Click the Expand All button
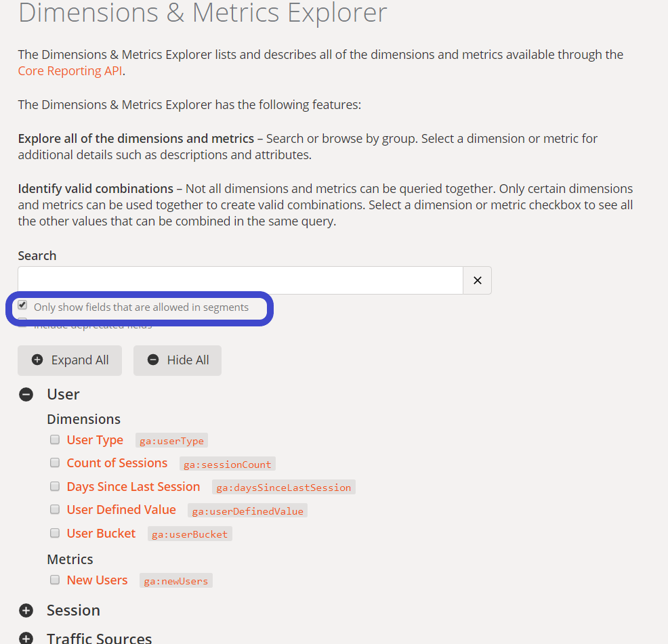Screen dimensions: 668x644 70,360
